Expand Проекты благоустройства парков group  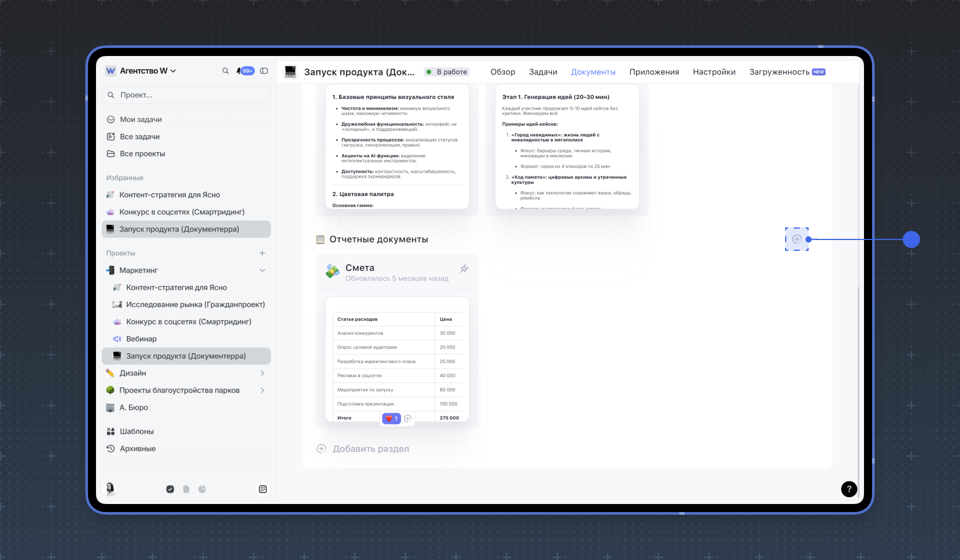point(262,390)
